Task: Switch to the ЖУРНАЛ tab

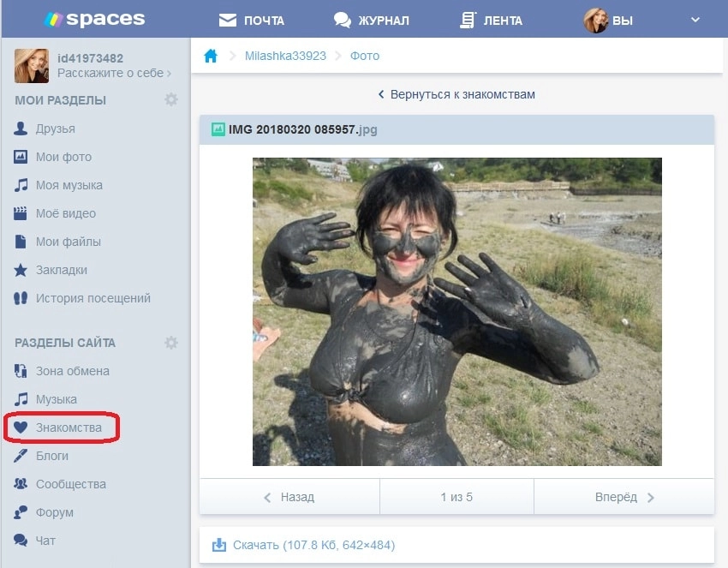Action: click(374, 20)
